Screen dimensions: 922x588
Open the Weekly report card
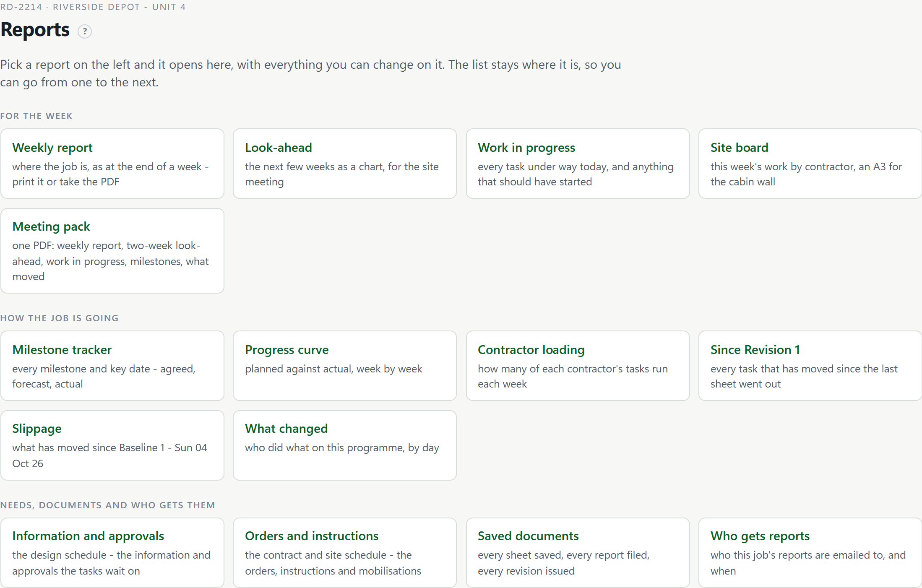[112, 164]
